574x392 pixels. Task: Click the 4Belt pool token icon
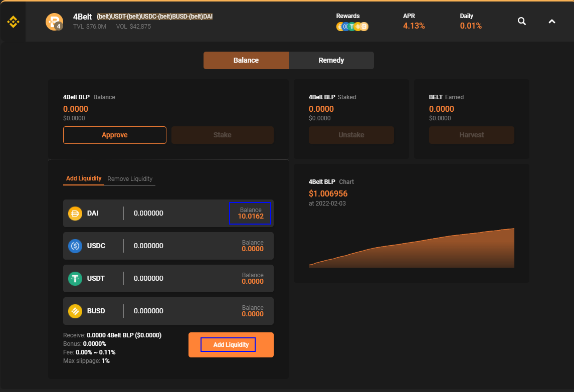(x=54, y=22)
